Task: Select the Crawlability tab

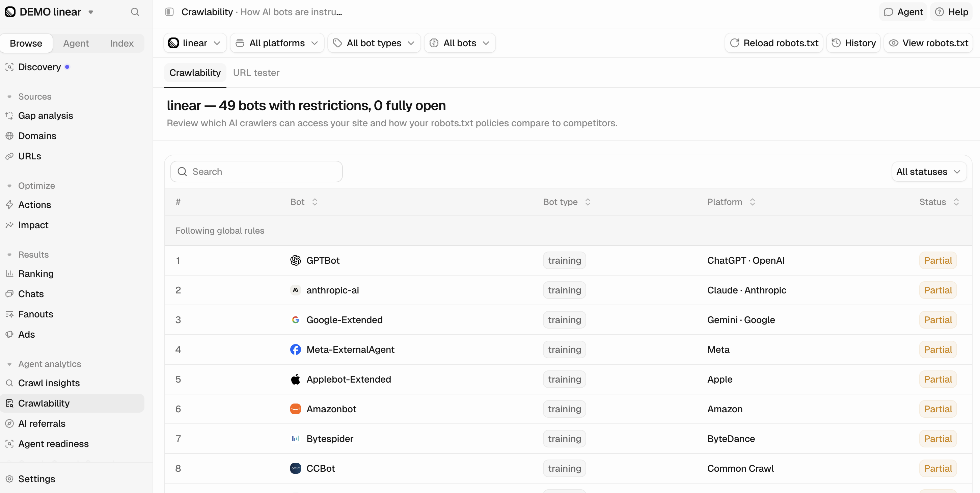Action: (195, 73)
